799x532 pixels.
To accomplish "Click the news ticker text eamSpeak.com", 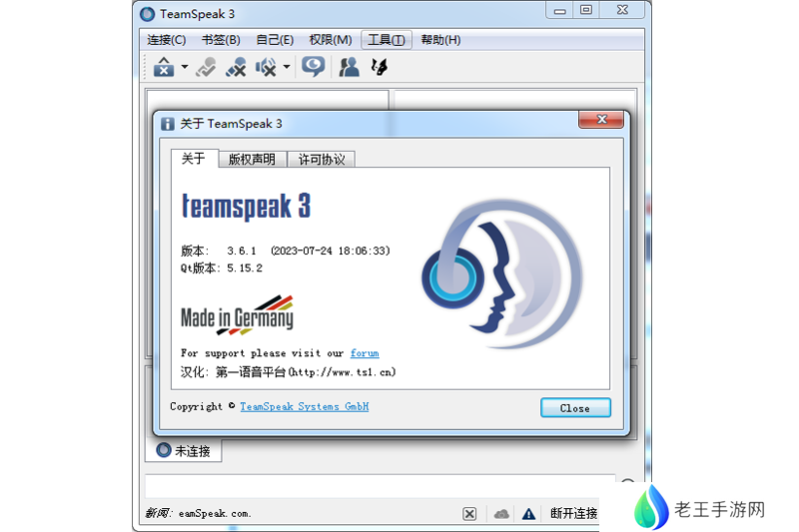I will tap(215, 514).
